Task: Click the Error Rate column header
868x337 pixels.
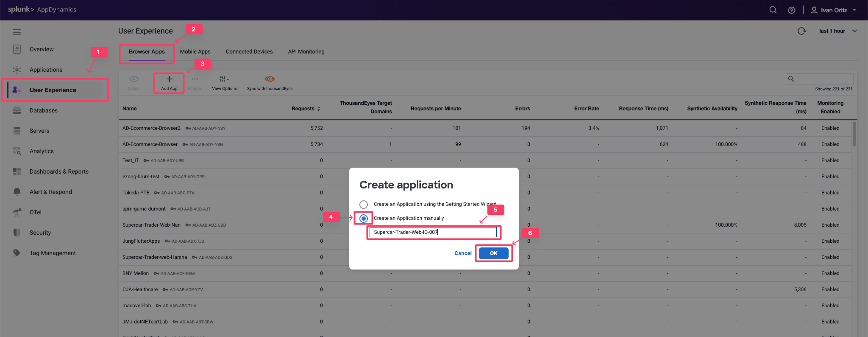Action: pos(587,109)
